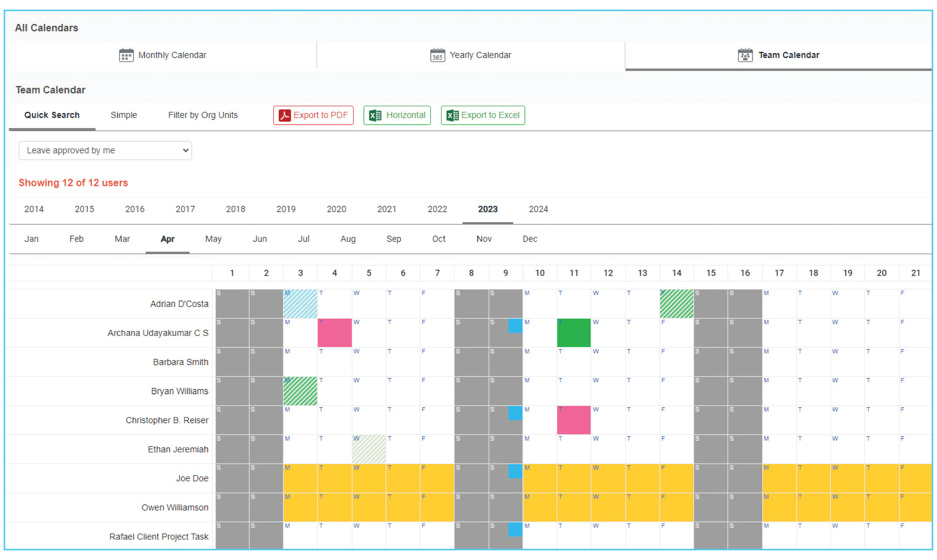937x560 pixels.
Task: Click the Excel icon on Horizontal button
Action: point(375,115)
